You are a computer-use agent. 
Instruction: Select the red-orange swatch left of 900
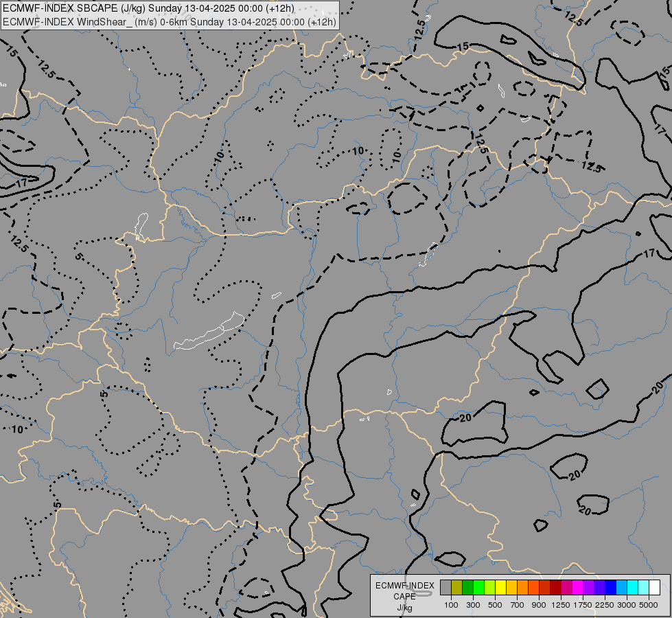pos(533,587)
